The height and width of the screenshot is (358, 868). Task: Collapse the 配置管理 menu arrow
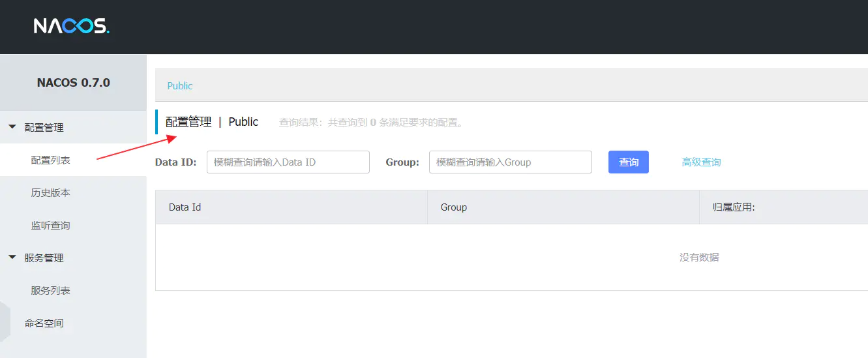[12, 127]
